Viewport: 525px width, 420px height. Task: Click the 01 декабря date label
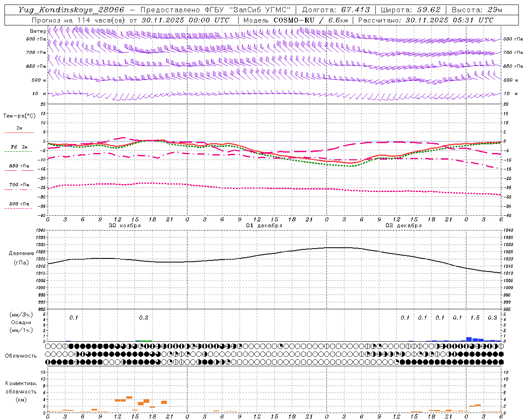click(264, 226)
